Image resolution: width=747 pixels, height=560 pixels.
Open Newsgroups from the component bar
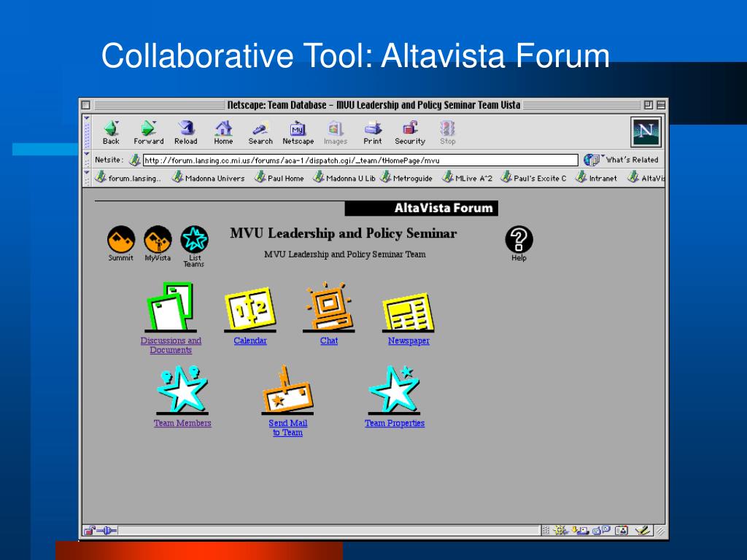tap(602, 531)
